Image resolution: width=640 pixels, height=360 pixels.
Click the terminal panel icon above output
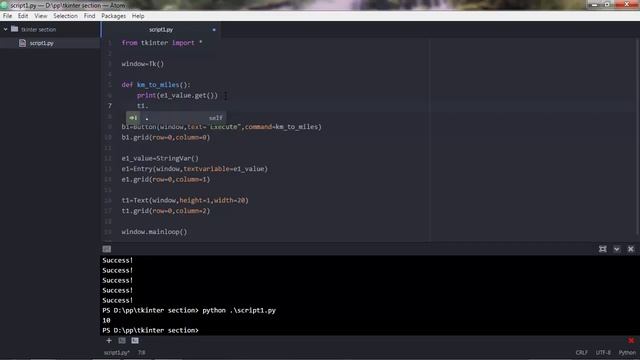(x=107, y=249)
